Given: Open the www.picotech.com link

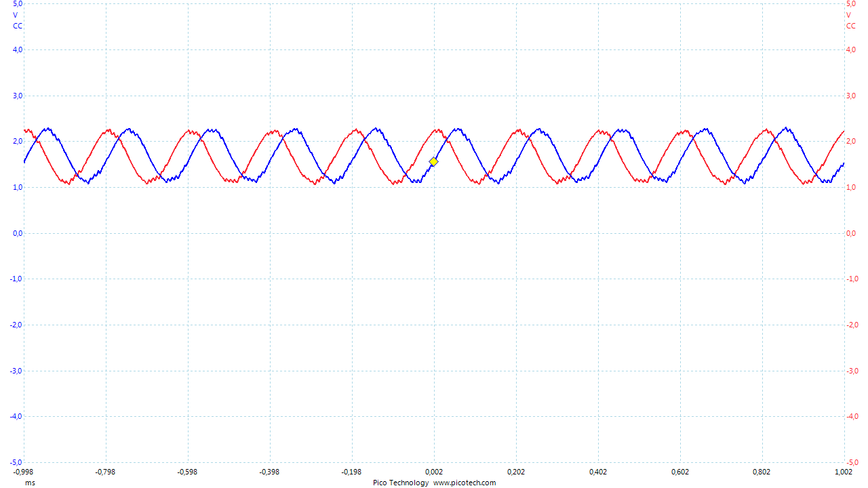Looking at the screenshot, I should (x=465, y=483).
